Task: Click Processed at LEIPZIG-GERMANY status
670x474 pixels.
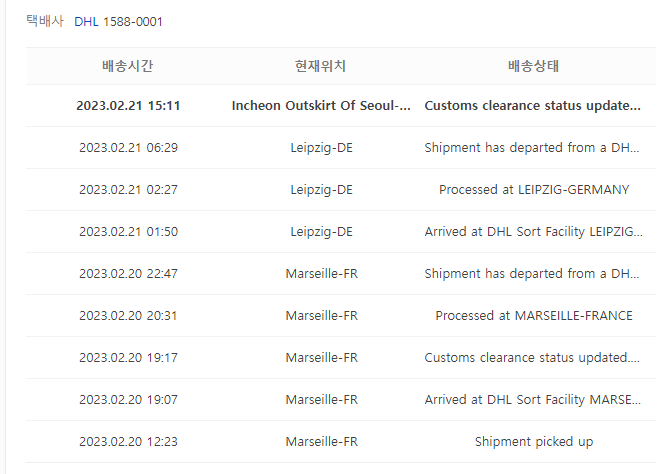Action: pyautogui.click(x=534, y=190)
